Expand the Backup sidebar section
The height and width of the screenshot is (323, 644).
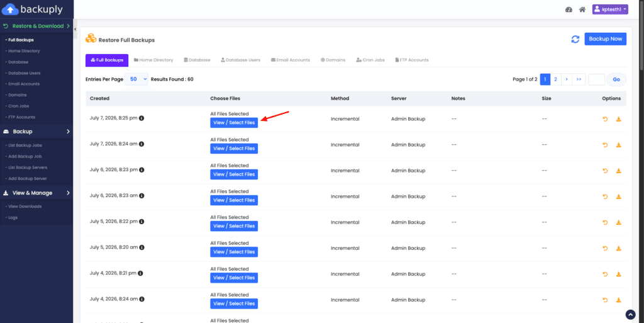coord(36,132)
